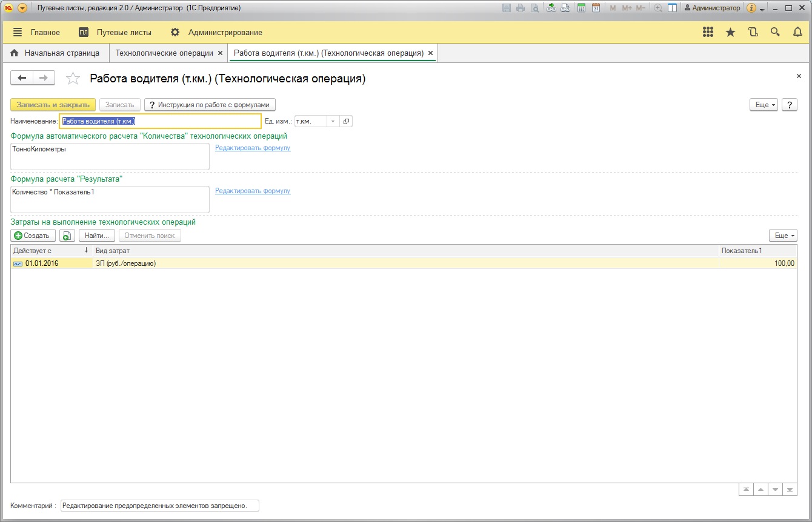Click the info icon in the title bar
Screen dimensions: 812x522
pos(751,8)
